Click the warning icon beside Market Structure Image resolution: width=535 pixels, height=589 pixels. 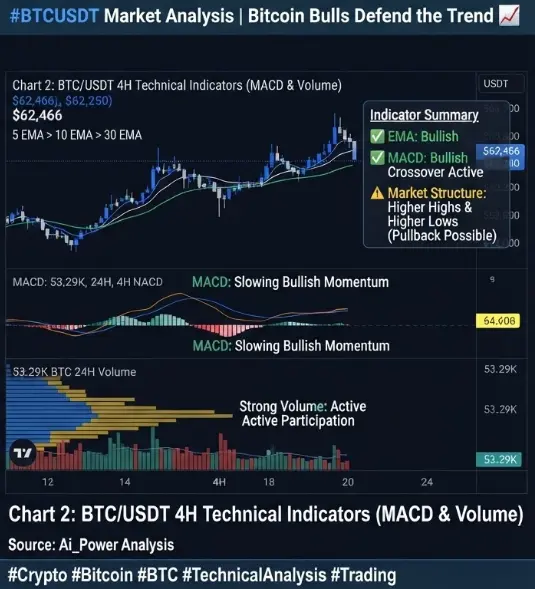377,193
